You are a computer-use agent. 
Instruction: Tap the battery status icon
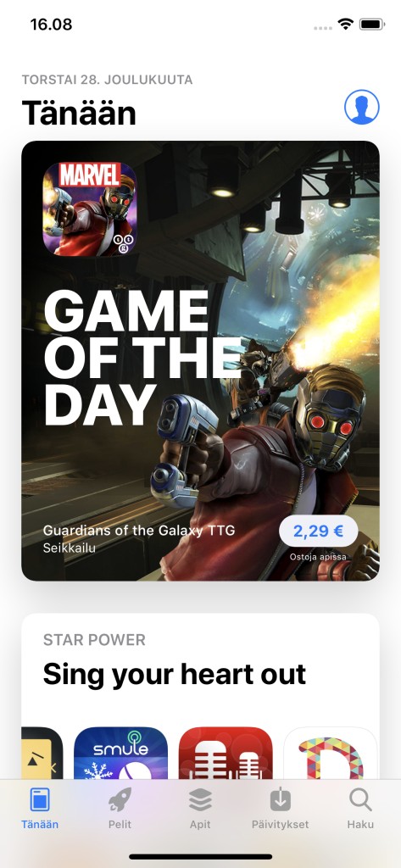(371, 25)
